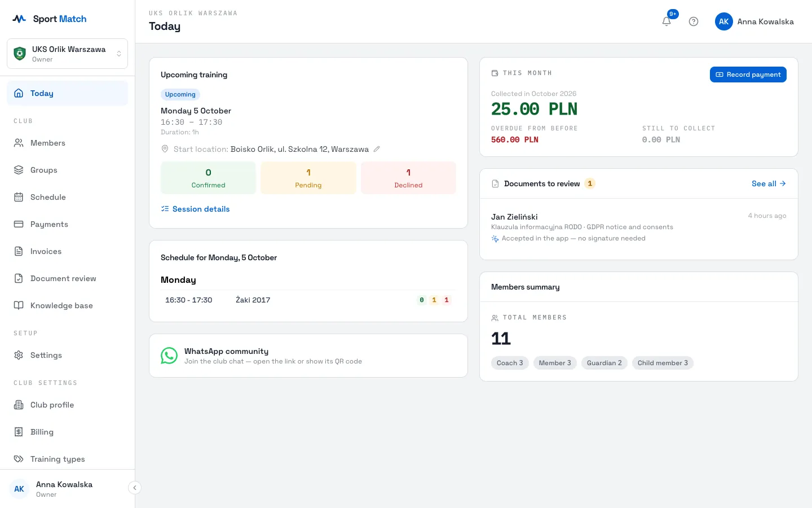Click the Coach 3 badge

point(510,363)
